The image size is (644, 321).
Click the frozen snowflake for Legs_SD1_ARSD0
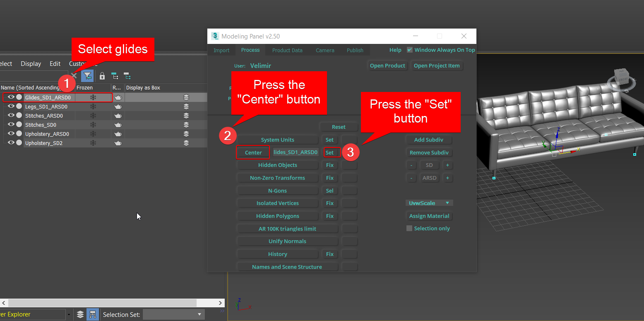click(x=93, y=106)
